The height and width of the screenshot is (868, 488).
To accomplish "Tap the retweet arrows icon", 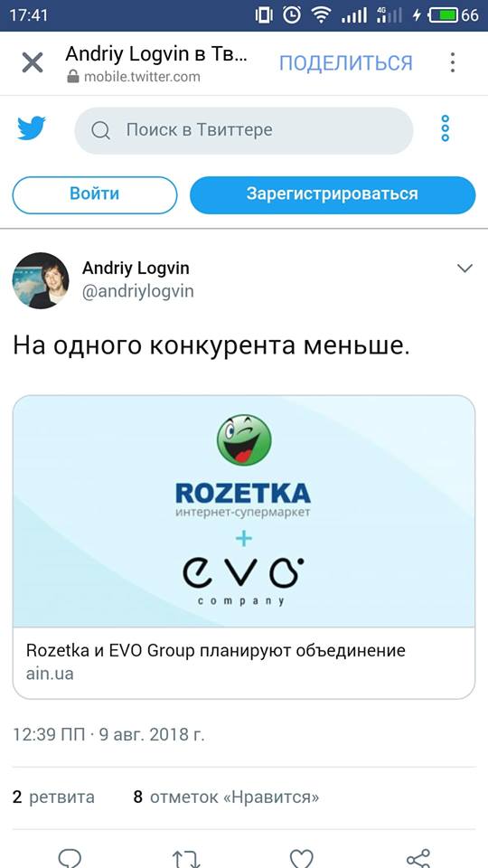I will pos(185,859).
